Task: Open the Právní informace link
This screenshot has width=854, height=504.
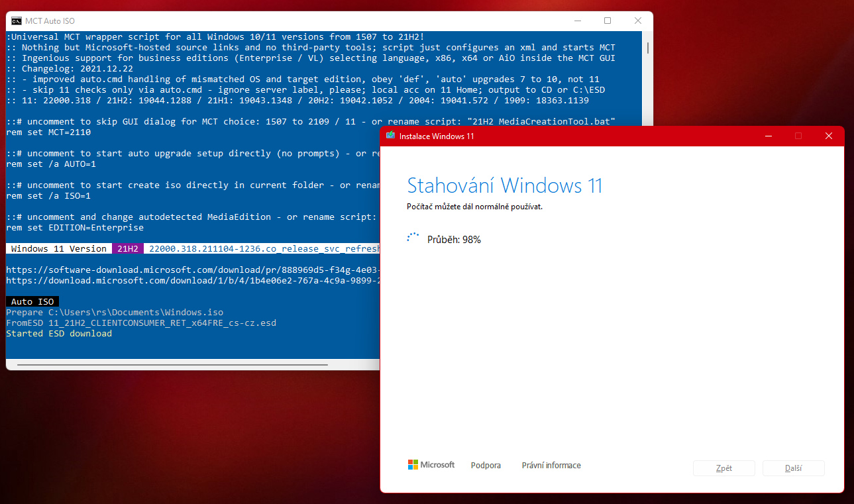Action: pyautogui.click(x=551, y=466)
